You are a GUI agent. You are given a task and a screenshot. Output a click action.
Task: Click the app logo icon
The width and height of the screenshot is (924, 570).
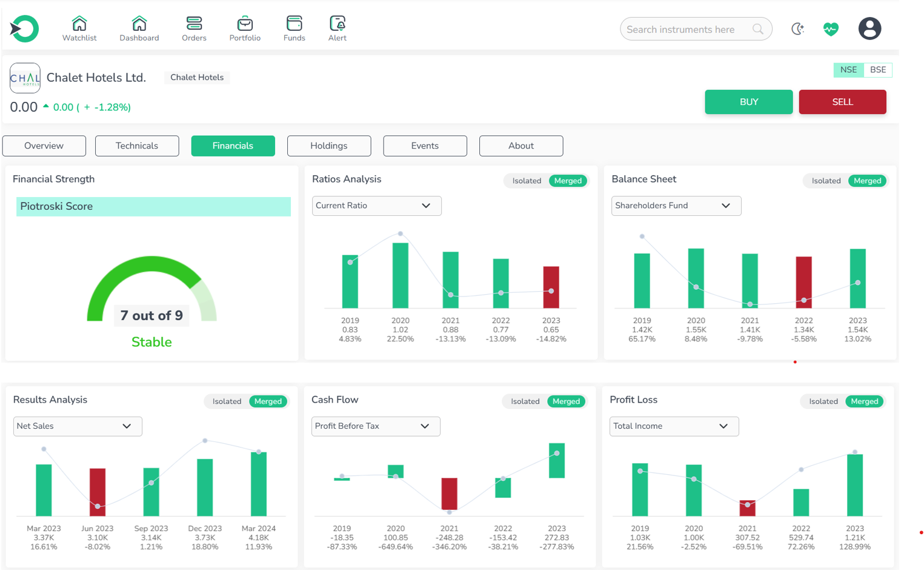(x=24, y=29)
